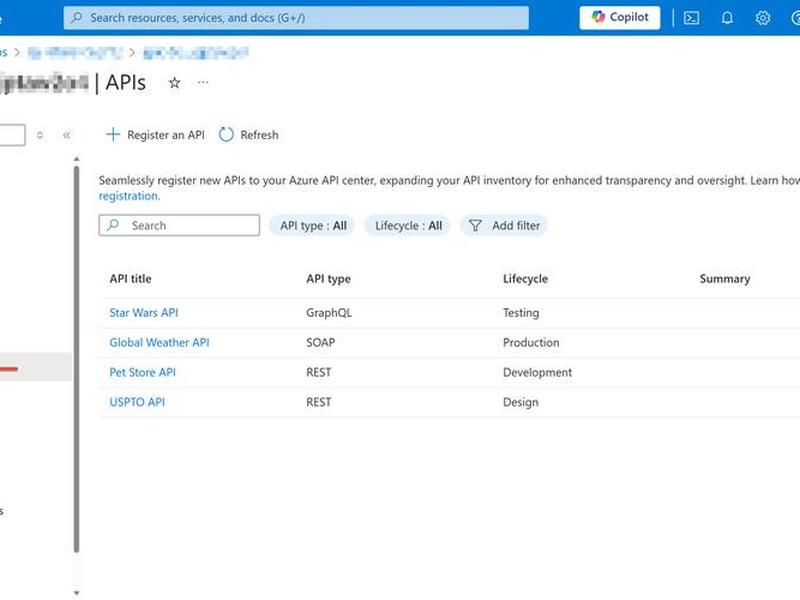Viewport: 800px width, 600px height.
Task: Refresh the API list
Action: pos(248,135)
